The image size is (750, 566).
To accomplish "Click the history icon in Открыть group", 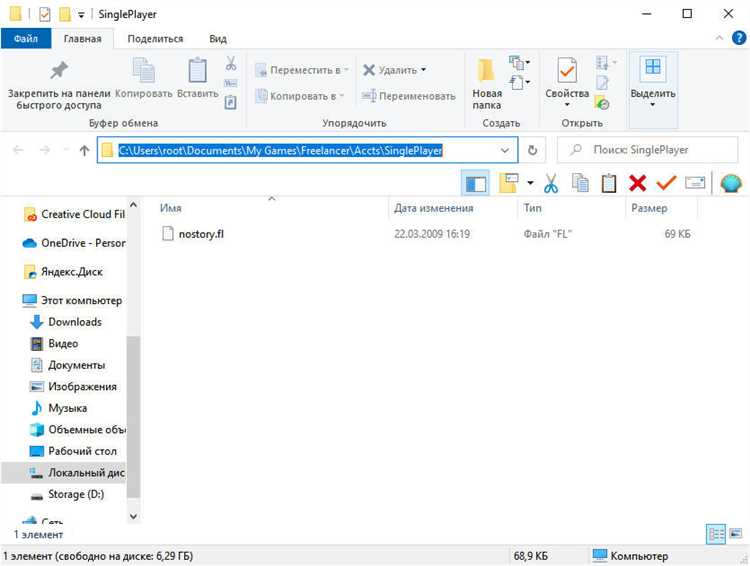I will pos(602,102).
